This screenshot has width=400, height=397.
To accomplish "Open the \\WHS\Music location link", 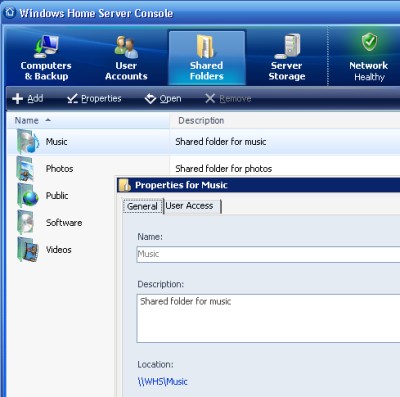I will (163, 381).
